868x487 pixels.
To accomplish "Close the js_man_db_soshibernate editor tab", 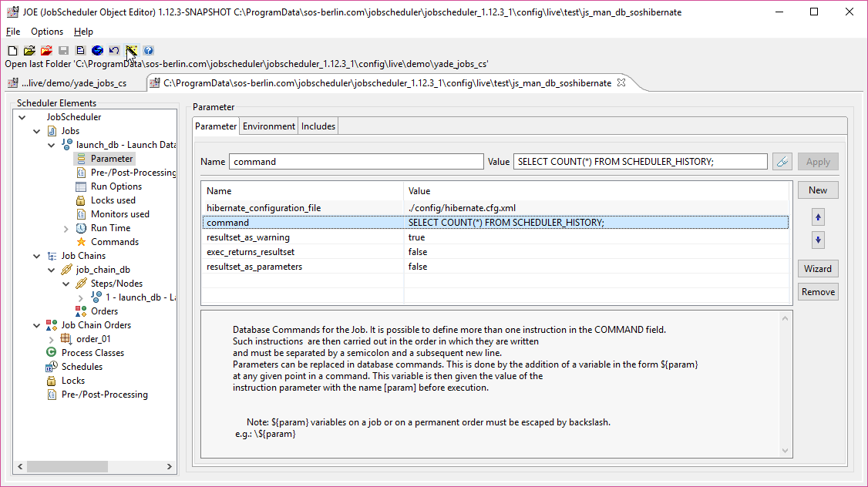I will (621, 82).
